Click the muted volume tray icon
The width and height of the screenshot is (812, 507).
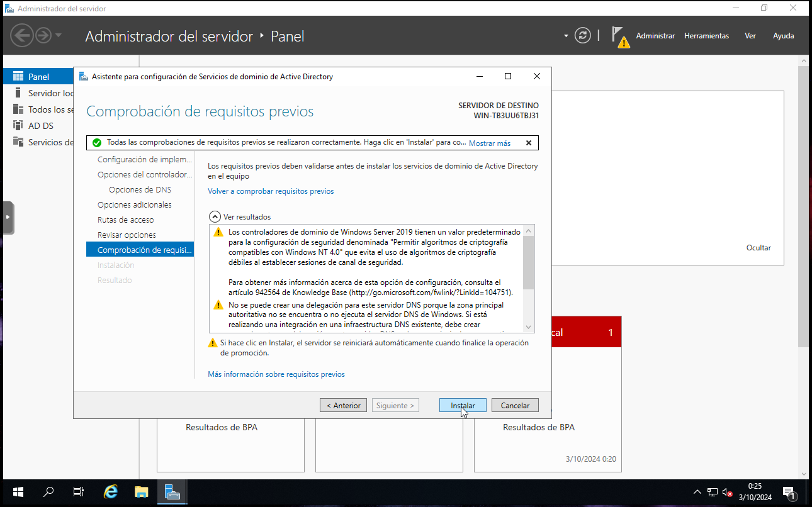coord(728,492)
